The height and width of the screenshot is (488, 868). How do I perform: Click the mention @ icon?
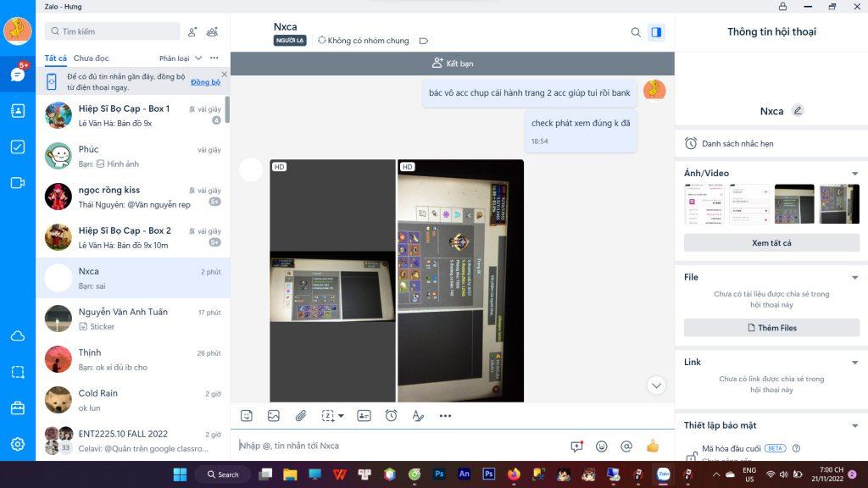[626, 446]
